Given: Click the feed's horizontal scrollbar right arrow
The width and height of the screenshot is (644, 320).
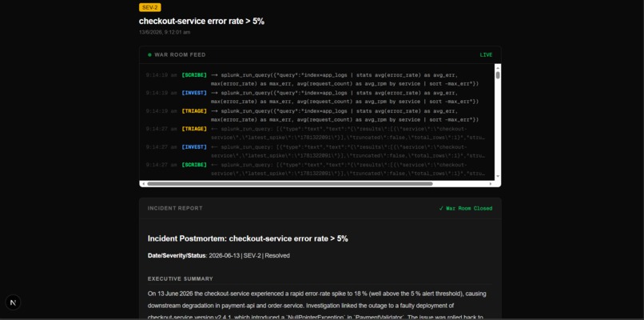Looking at the screenshot, I should (x=491, y=184).
